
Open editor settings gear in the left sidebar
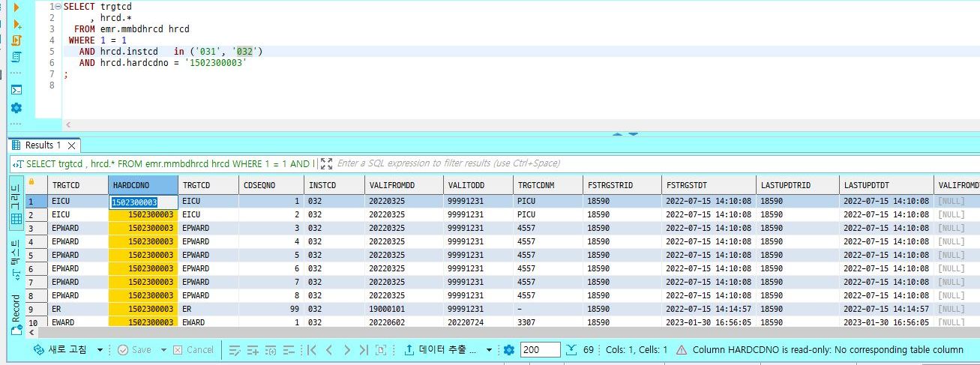(x=16, y=108)
